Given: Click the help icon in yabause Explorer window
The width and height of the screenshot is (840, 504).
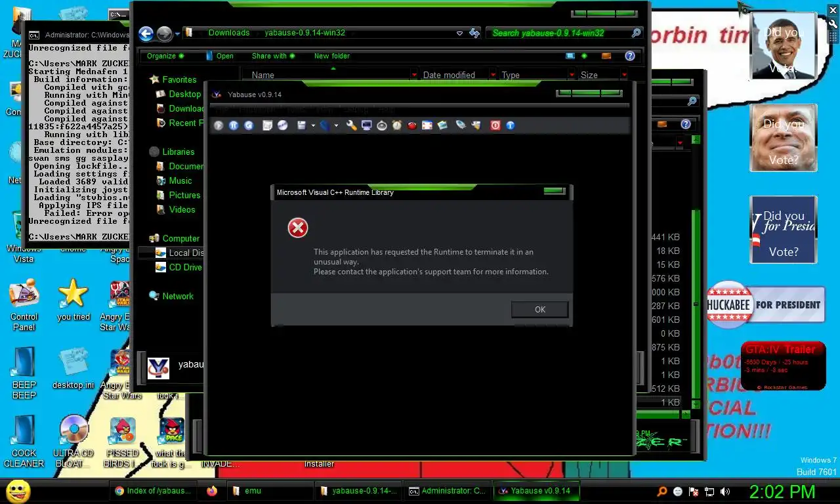Looking at the screenshot, I should 630,56.
